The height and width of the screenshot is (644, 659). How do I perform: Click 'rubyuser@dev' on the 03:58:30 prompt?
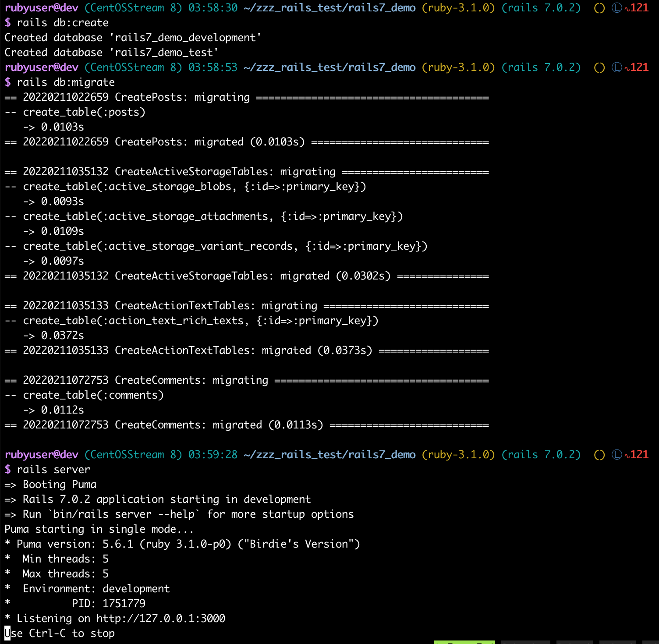[x=42, y=8]
